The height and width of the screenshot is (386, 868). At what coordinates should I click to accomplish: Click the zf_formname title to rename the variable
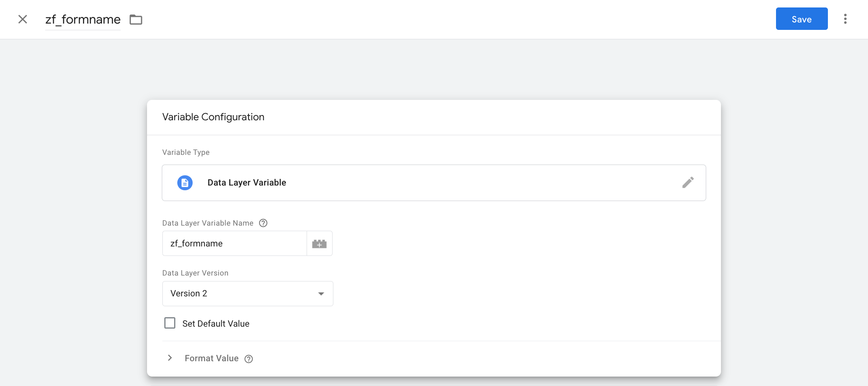coord(83,20)
